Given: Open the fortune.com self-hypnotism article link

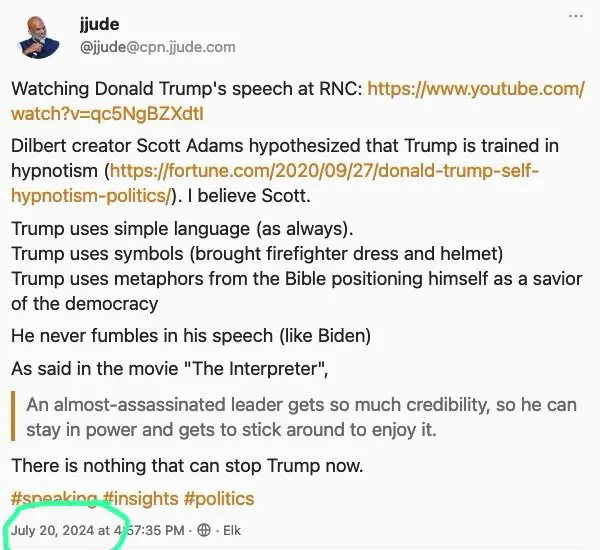Looking at the screenshot, I should coord(323,171).
